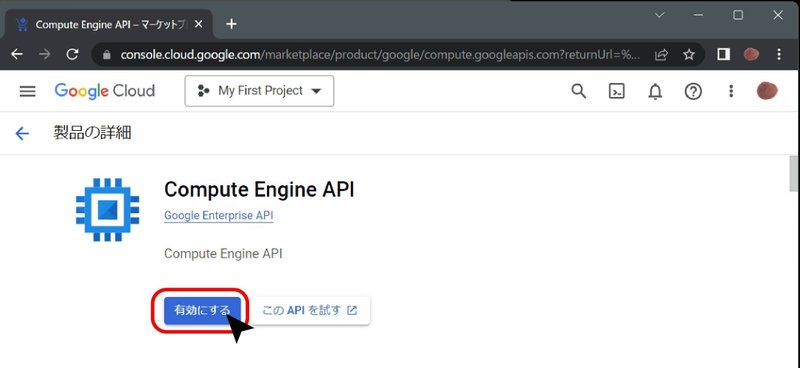Toggle the browser side panel icon

pos(723,54)
